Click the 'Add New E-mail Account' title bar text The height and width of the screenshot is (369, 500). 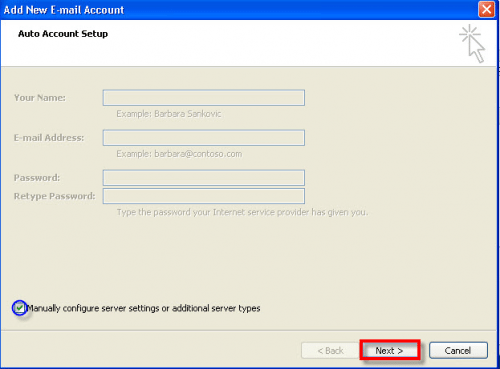click(64, 10)
